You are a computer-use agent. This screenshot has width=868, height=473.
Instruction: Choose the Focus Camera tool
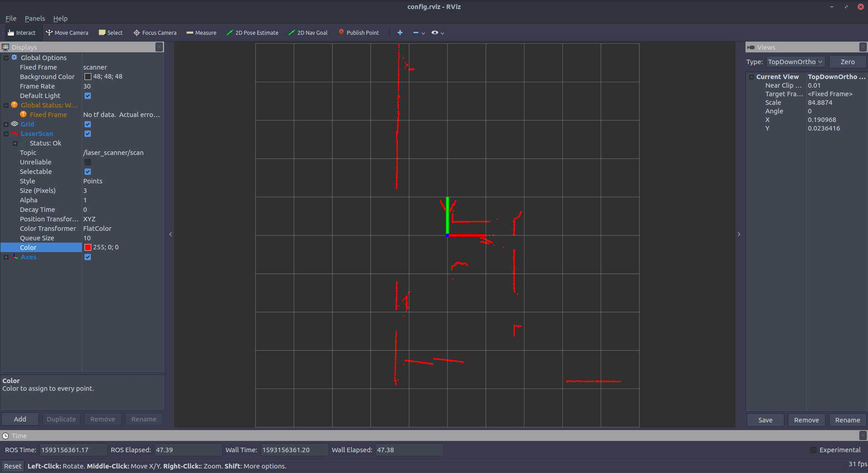coord(155,33)
